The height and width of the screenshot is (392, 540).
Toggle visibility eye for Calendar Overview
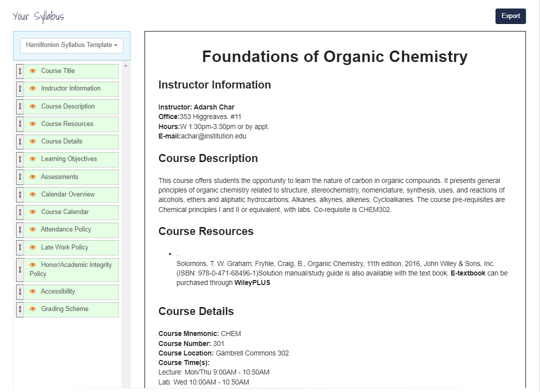click(33, 194)
